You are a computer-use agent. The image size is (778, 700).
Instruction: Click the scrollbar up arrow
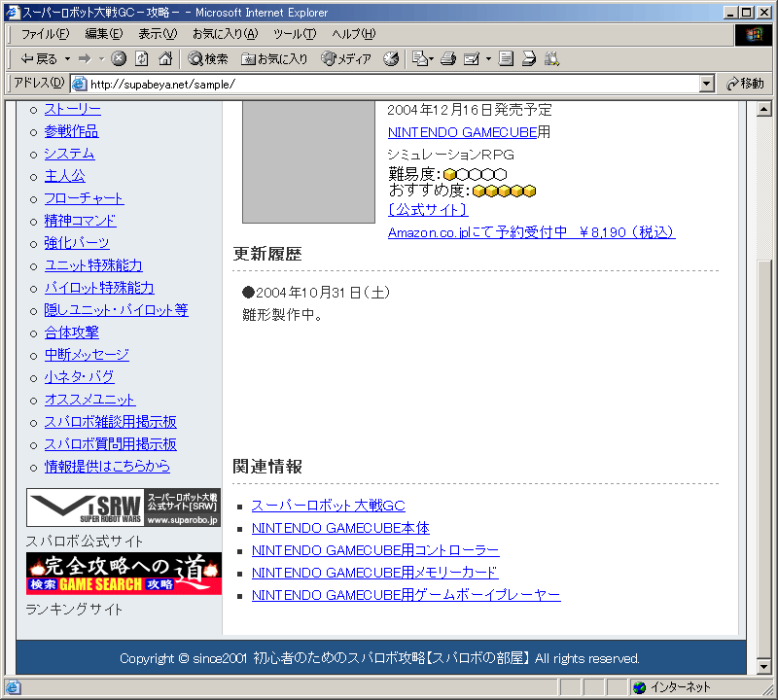[763, 109]
